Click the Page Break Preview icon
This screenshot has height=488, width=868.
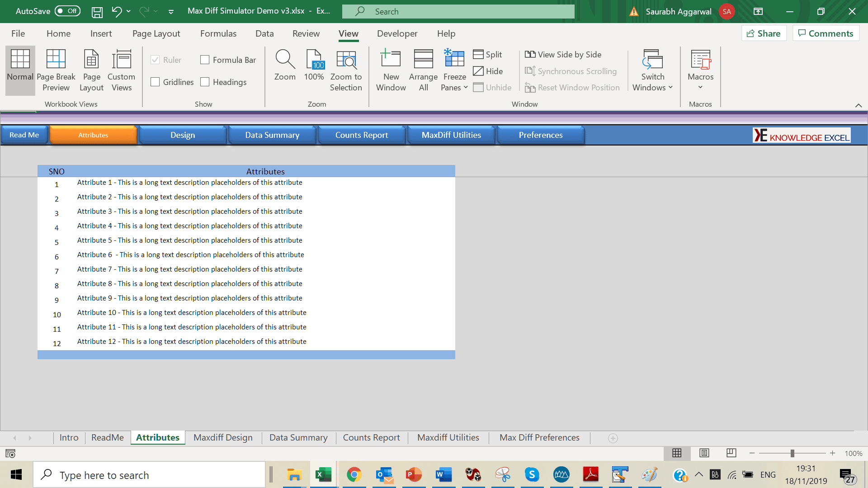pyautogui.click(x=56, y=60)
